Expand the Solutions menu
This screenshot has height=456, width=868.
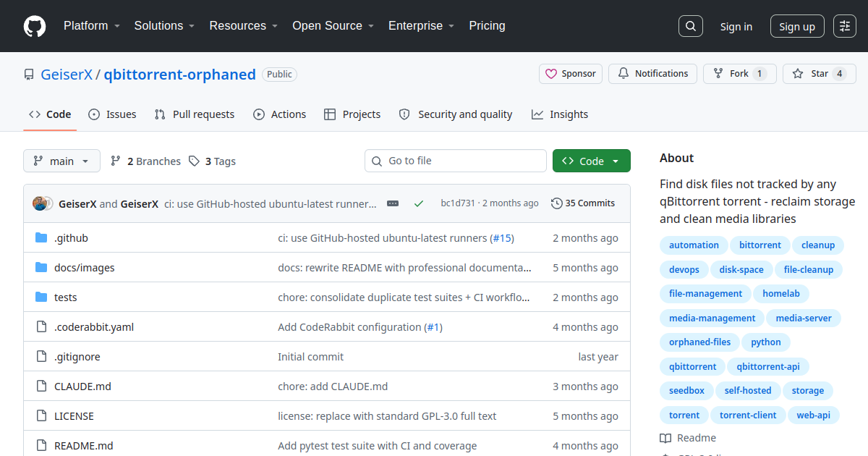point(164,26)
